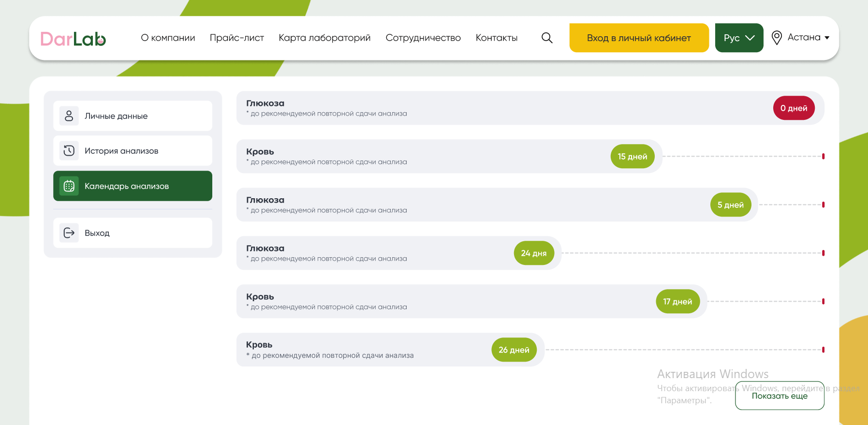Click the DarLab logo
Screen dimensions: 868x425
[x=73, y=39]
